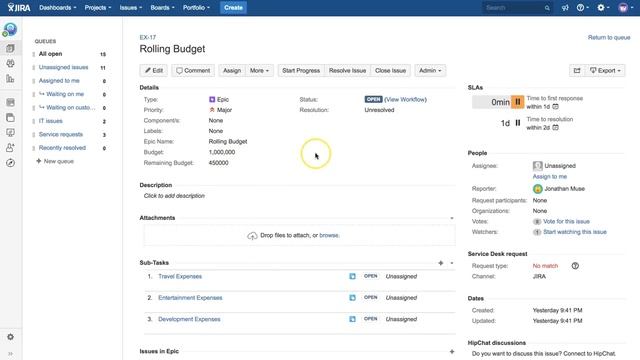
Task: Click Start watching this issue
Action: click(x=575, y=232)
